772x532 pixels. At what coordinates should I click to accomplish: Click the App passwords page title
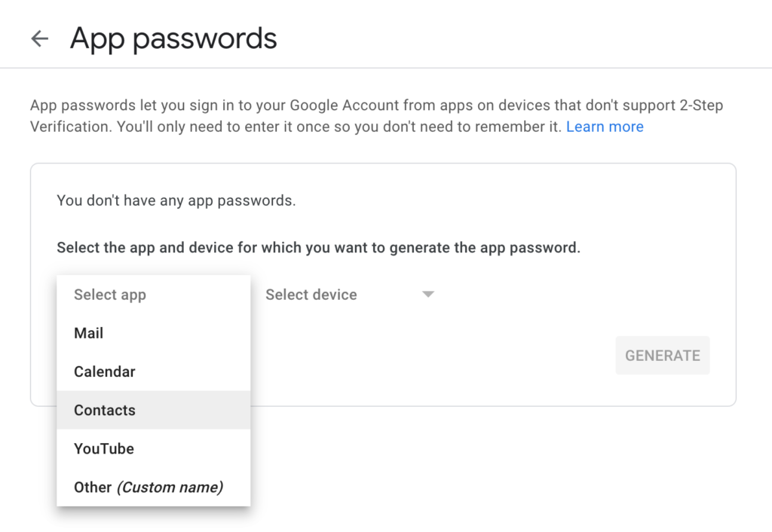tap(173, 38)
